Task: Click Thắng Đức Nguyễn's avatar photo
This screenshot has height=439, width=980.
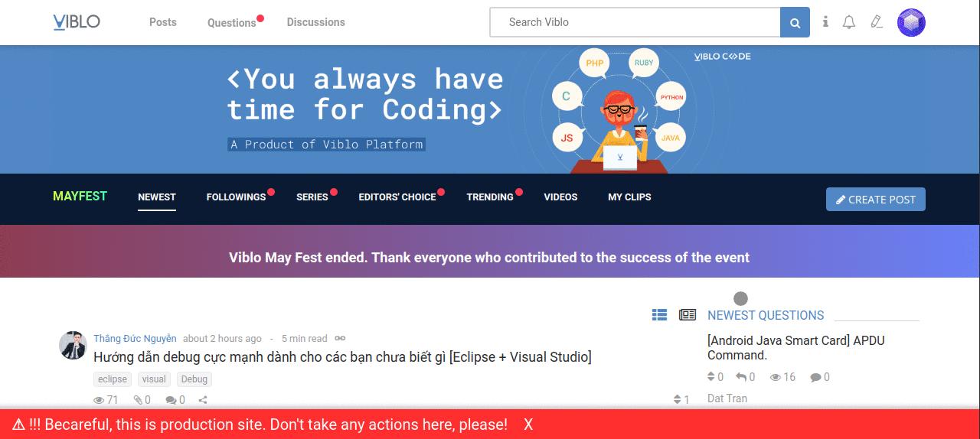Action: tap(73, 346)
